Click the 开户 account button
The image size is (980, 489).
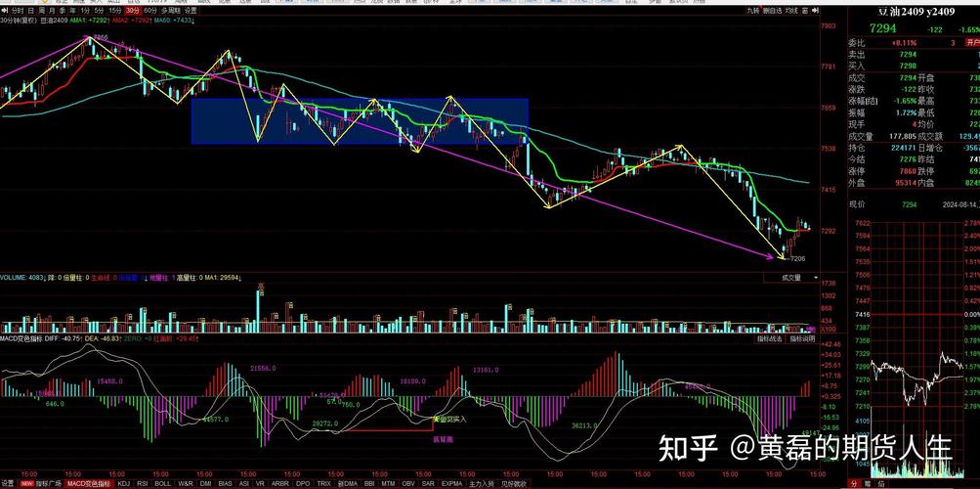[x=972, y=43]
